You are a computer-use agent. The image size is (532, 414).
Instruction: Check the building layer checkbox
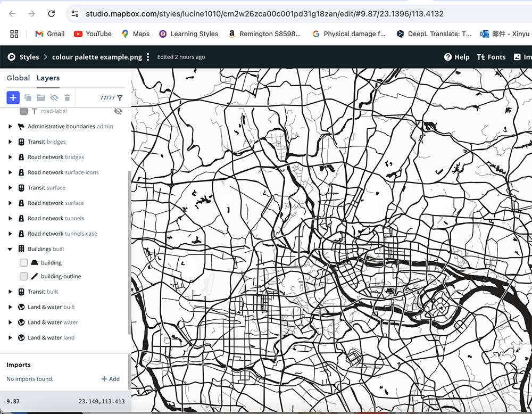coord(23,262)
